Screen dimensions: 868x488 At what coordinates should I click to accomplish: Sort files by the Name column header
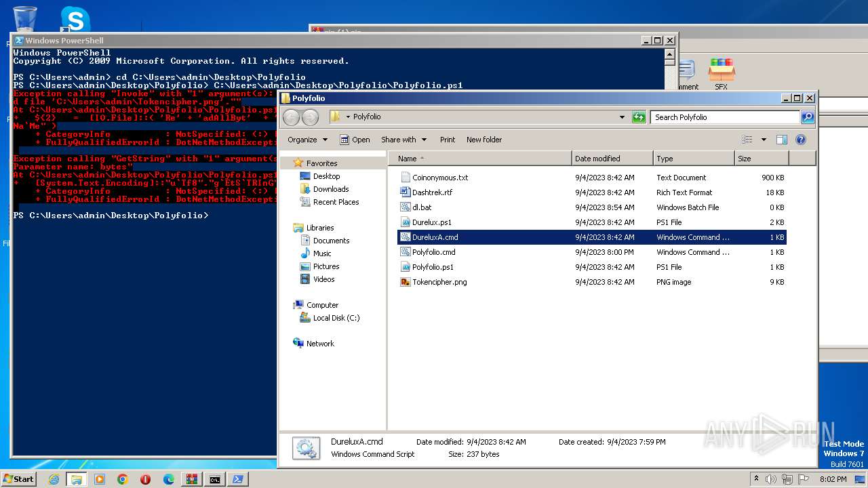click(480, 159)
